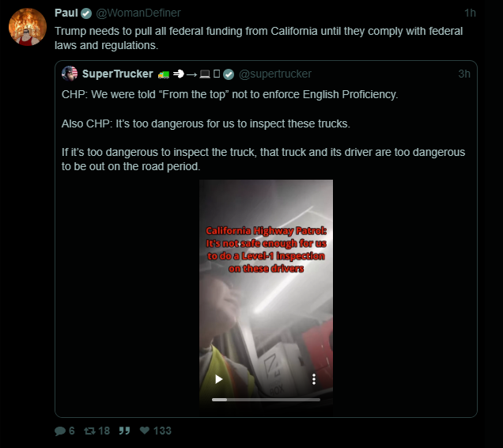Retweet the post with 18 retweets
The width and height of the screenshot is (503, 448).
(x=89, y=431)
